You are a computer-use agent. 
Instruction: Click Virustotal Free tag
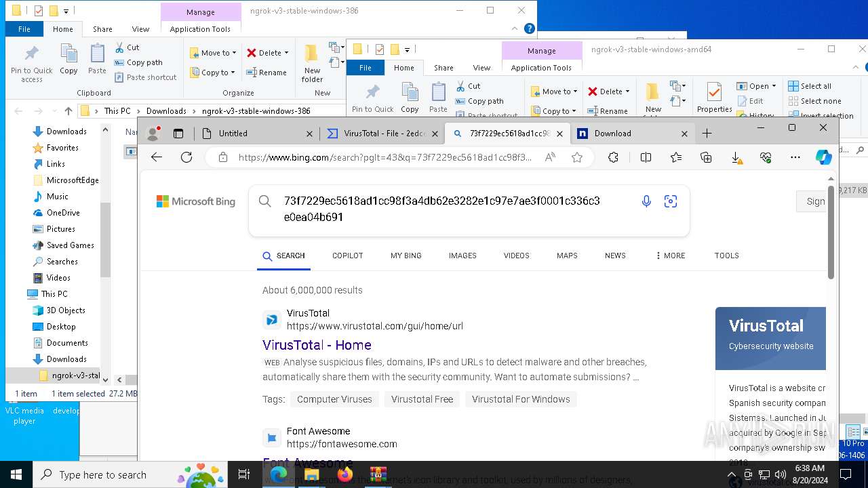coord(422,399)
